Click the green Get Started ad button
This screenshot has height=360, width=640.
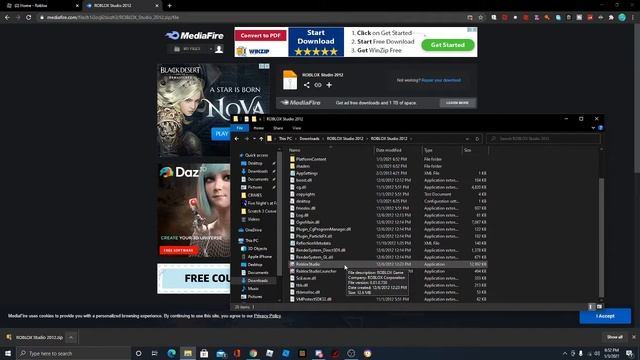point(448,45)
